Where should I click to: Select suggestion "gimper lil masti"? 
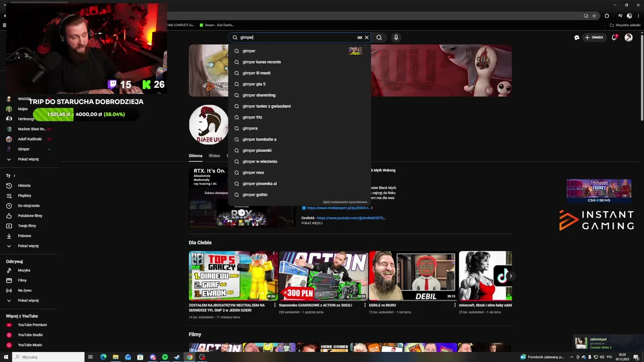(x=299, y=73)
